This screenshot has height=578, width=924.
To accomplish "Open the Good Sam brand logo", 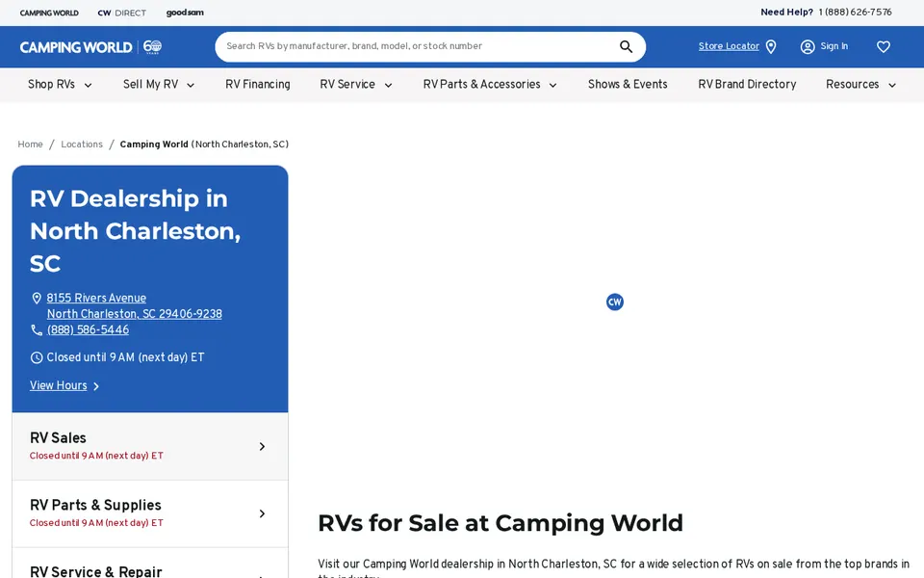I will tap(185, 13).
